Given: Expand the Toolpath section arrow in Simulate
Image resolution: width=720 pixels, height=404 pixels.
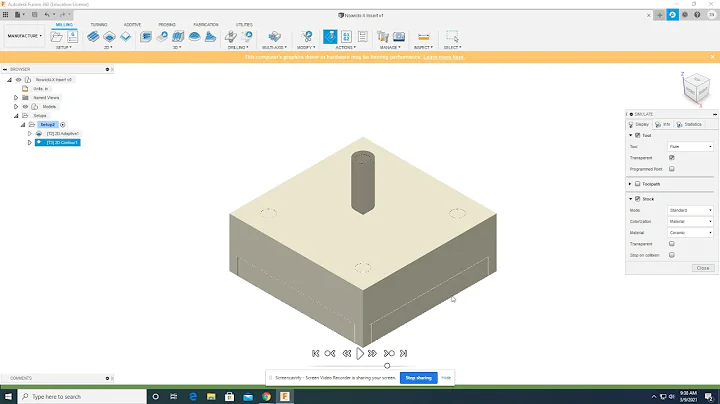Looking at the screenshot, I should pyautogui.click(x=630, y=184).
